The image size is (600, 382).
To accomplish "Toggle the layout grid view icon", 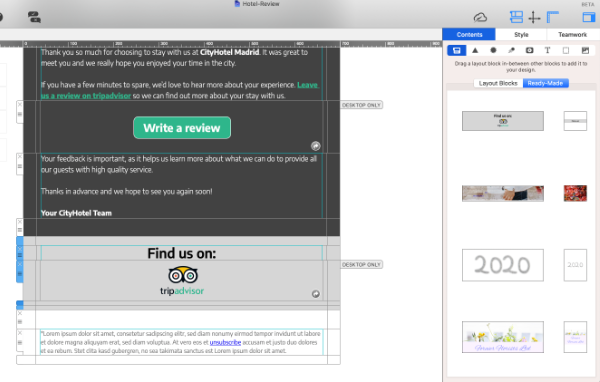I will coord(516,17).
